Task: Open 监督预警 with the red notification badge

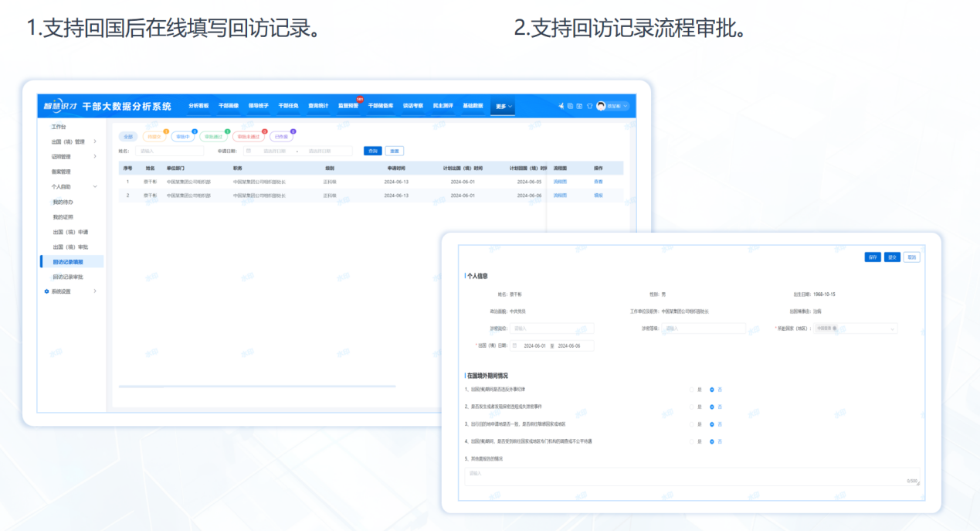Action: 348,106
